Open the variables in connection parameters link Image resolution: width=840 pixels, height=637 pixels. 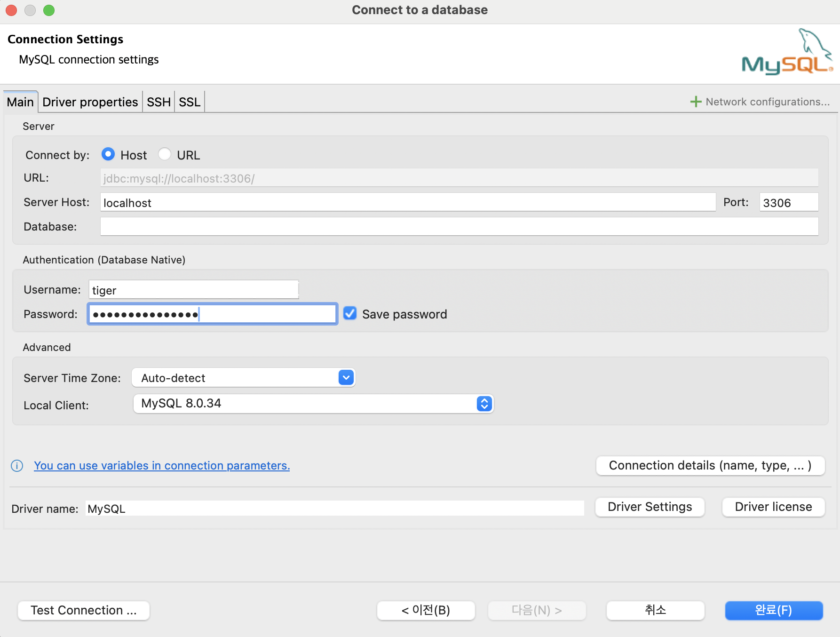162,466
